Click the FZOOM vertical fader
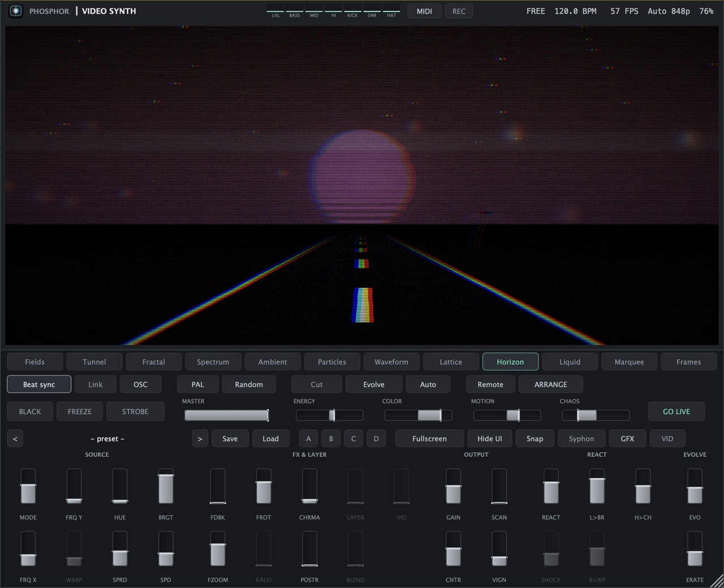Image resolution: width=724 pixels, height=588 pixels. pos(218,548)
